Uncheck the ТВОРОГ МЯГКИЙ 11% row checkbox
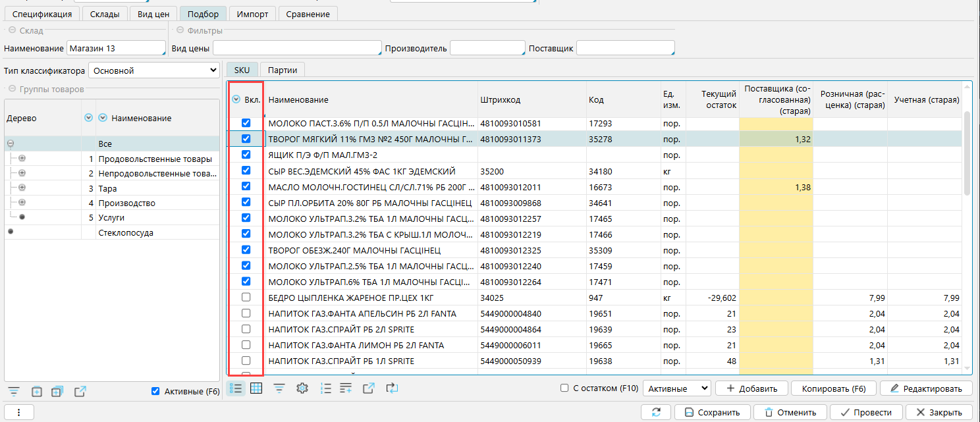Screen dimensions: 980x422 [x=246, y=139]
